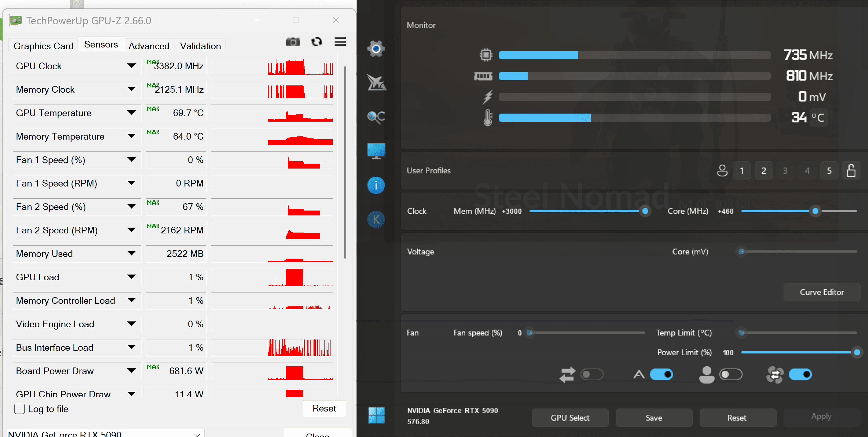This screenshot has height=437, width=868.
Task: Enable the Log to file checkbox
Action: [20, 409]
